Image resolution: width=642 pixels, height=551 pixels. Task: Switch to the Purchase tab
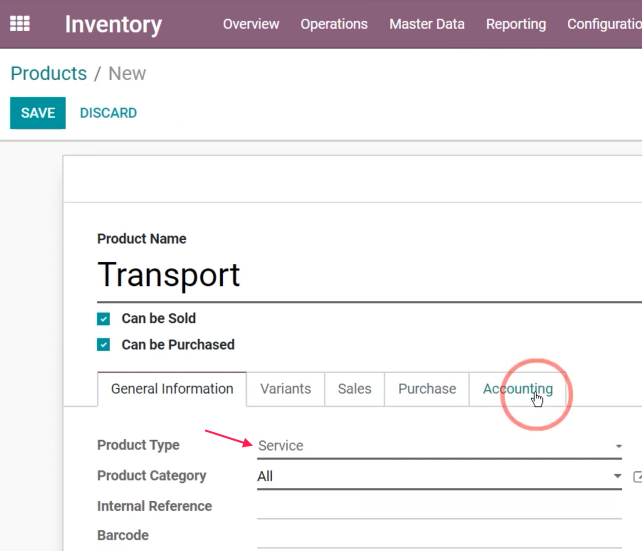(427, 389)
